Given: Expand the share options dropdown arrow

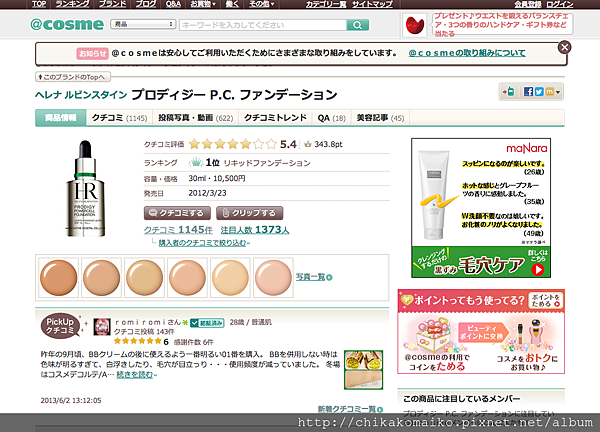Looking at the screenshot, I should [x=558, y=92].
